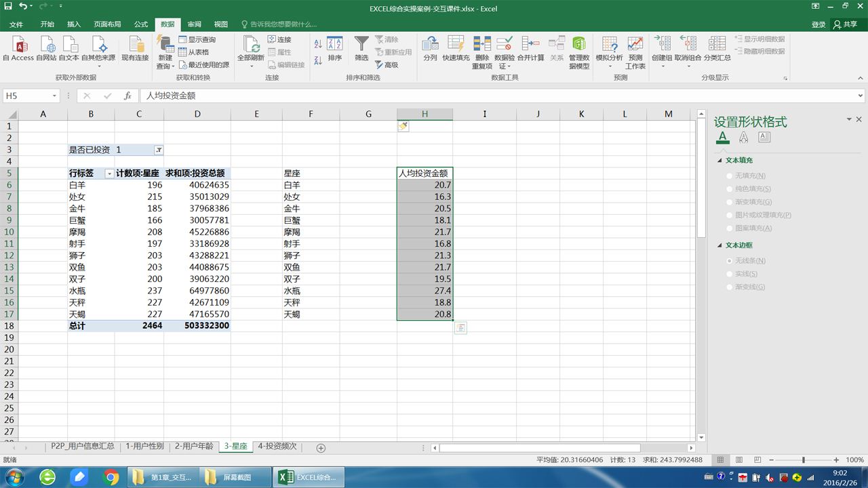Click the 共享 share button
Image resolution: width=868 pixels, height=488 pixels.
pyautogui.click(x=846, y=24)
